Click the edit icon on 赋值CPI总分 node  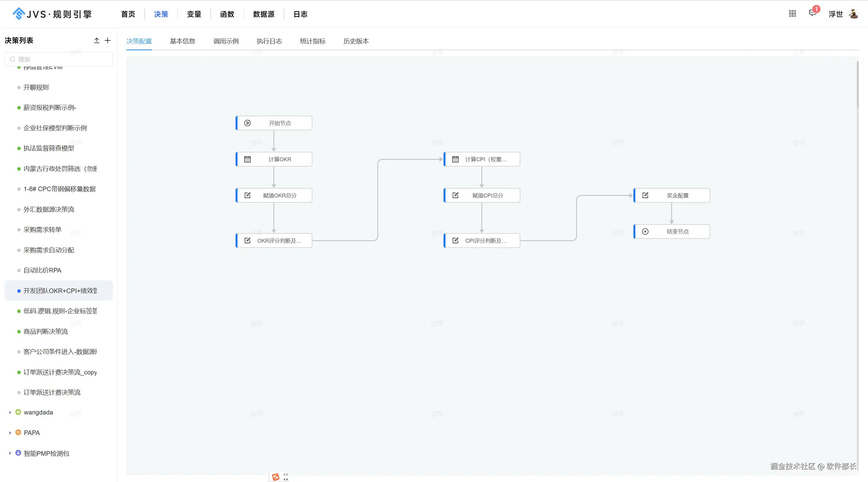pyautogui.click(x=455, y=196)
